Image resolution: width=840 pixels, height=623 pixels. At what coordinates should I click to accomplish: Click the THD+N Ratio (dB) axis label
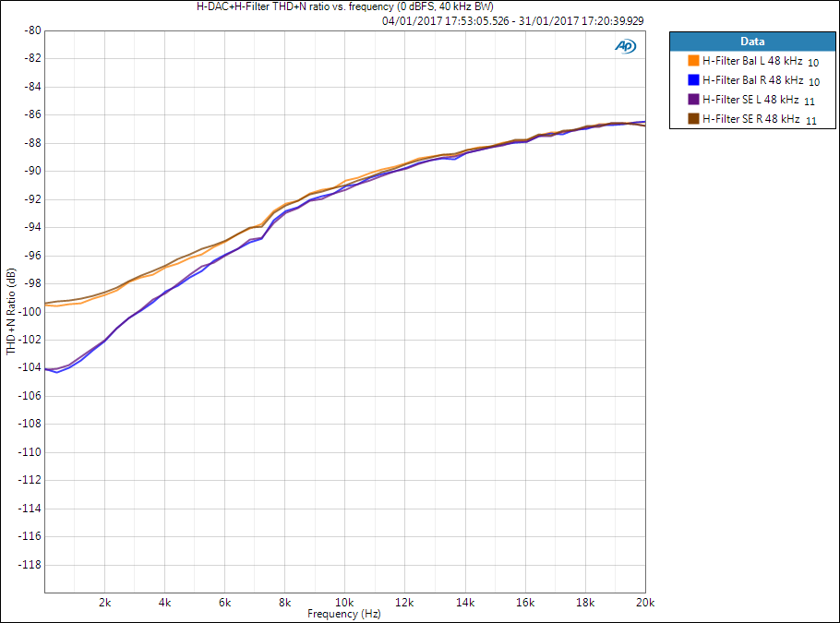11,311
